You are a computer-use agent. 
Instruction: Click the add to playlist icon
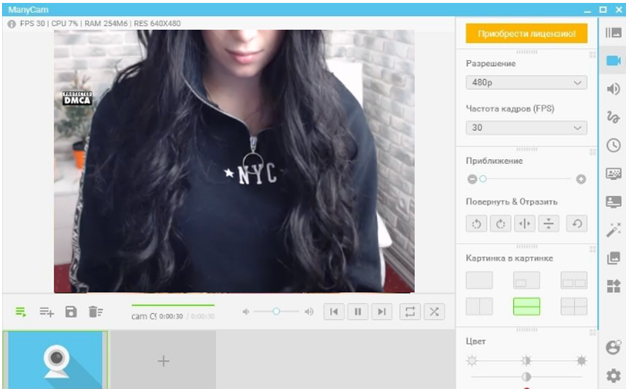(x=46, y=312)
